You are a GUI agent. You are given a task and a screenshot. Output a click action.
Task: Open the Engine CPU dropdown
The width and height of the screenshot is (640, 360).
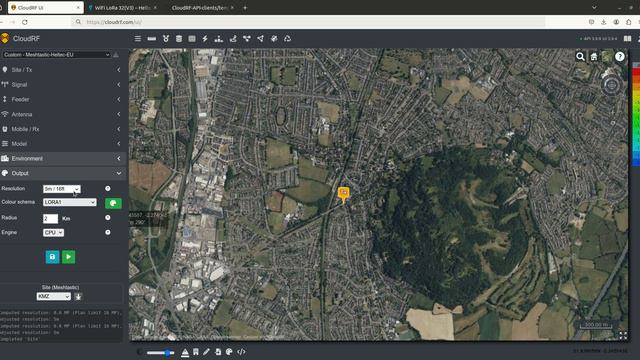[x=53, y=233]
